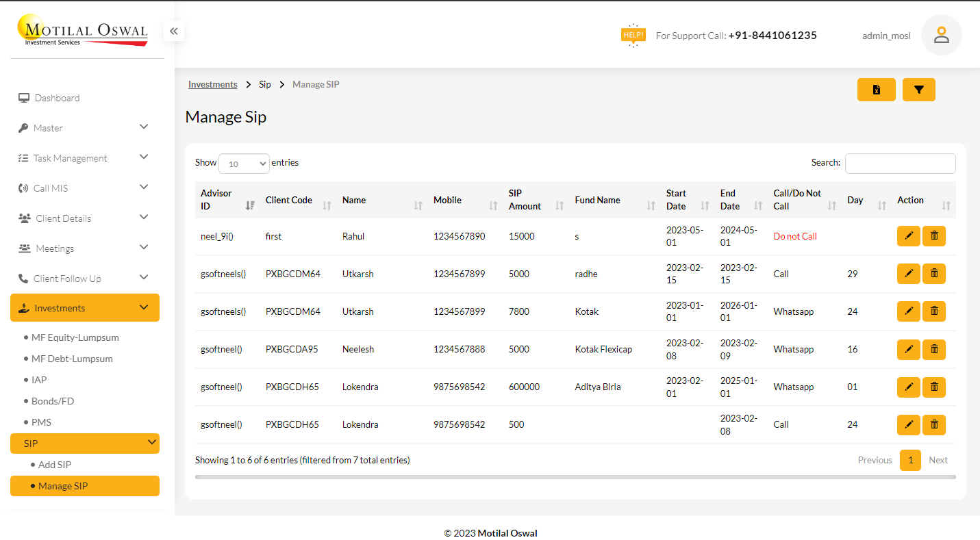Click mobile number 1234567888 cell
Screen dimensions: 980x540
tap(459, 349)
